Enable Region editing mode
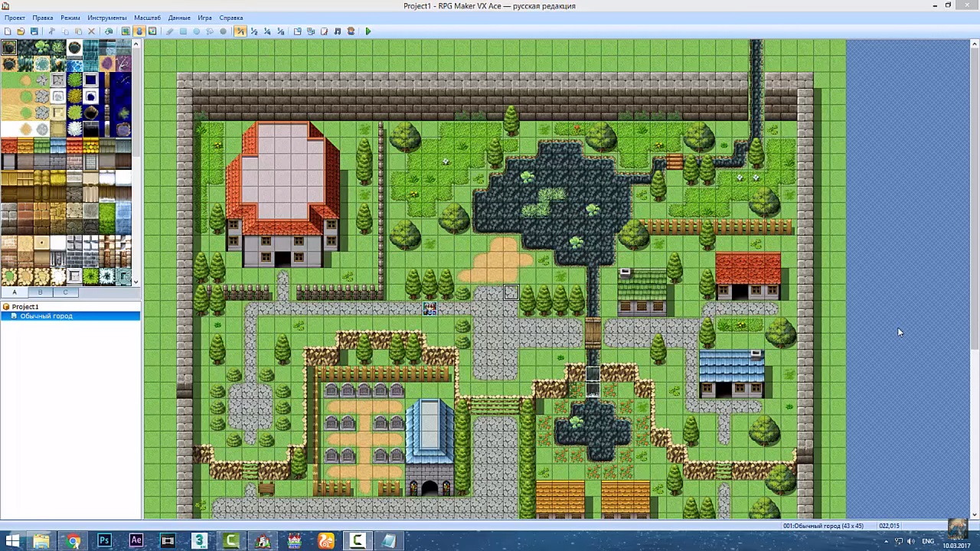 pyautogui.click(x=152, y=31)
